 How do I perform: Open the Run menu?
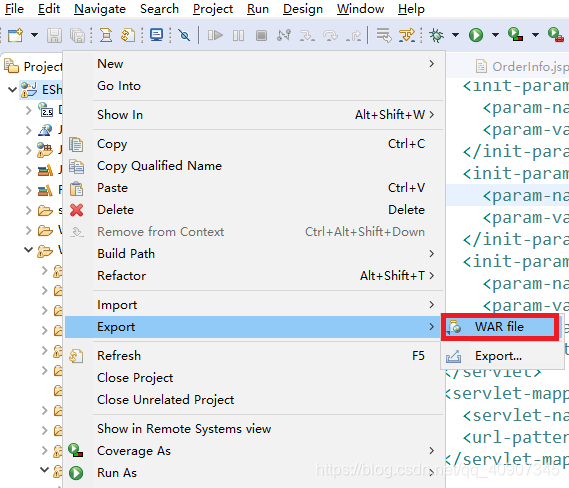point(258,9)
